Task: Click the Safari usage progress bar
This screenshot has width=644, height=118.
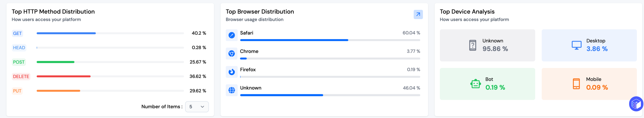Action: click(330, 40)
